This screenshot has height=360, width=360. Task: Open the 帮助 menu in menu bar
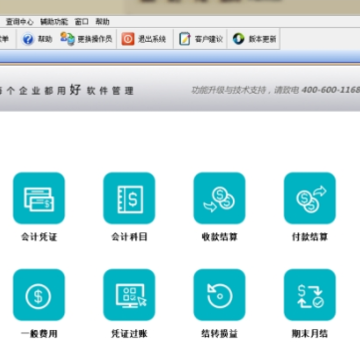point(102,22)
